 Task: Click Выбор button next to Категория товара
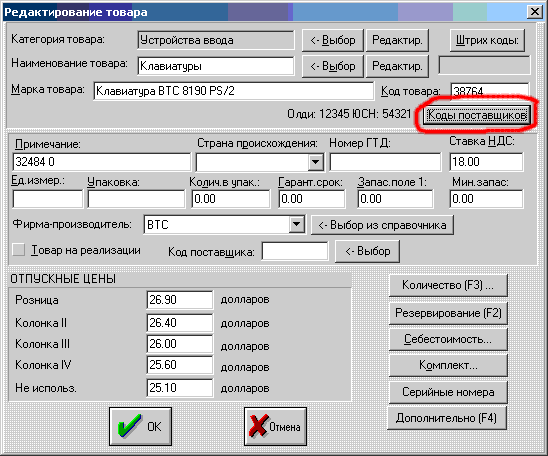pos(333,40)
